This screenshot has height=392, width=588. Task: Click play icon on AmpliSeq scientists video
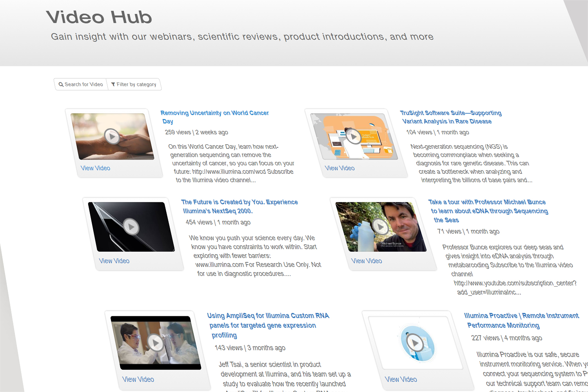156,343
